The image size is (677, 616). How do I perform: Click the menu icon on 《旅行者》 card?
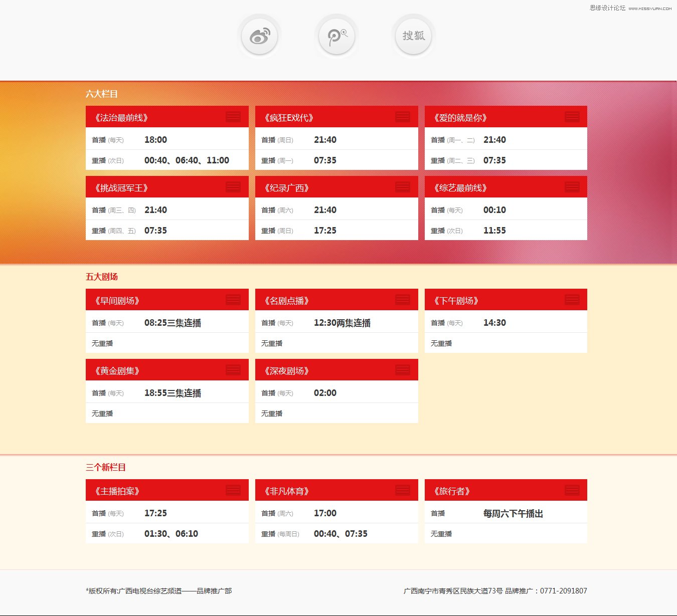pos(572,490)
